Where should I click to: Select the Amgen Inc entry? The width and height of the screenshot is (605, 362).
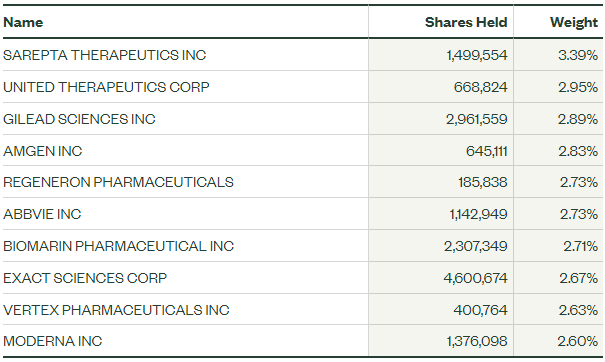pyautogui.click(x=42, y=151)
